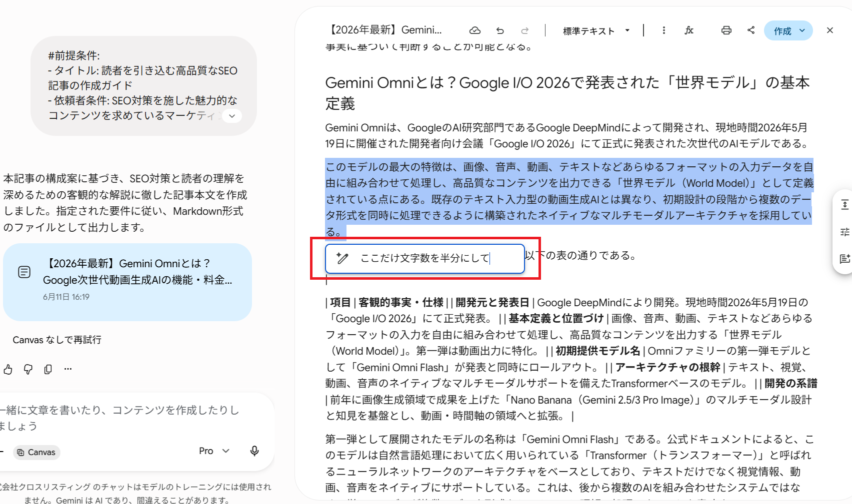Open more options under the chat response
852x504 pixels.
68,369
